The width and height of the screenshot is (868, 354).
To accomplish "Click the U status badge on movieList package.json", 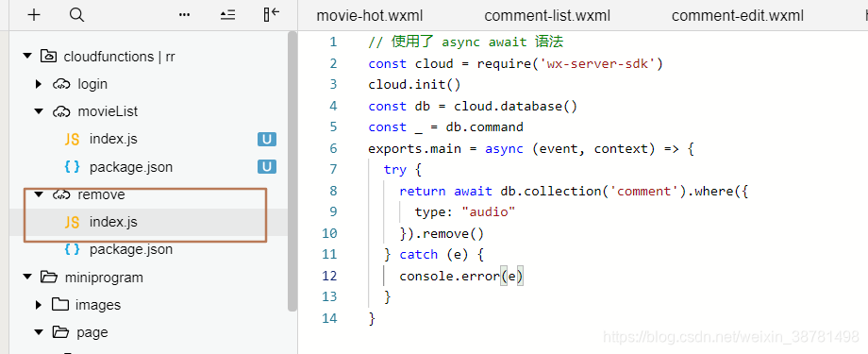I will tap(267, 167).
